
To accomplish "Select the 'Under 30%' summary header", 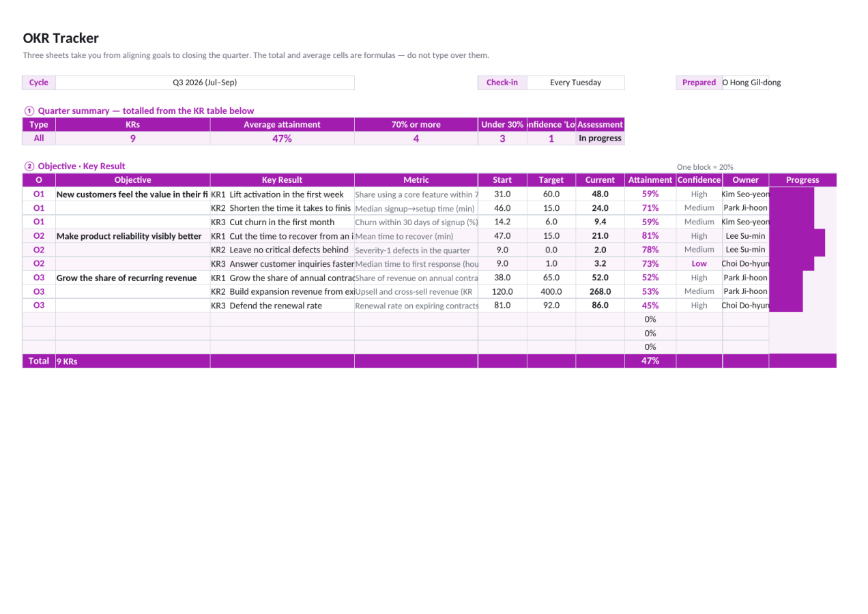I will point(502,125).
